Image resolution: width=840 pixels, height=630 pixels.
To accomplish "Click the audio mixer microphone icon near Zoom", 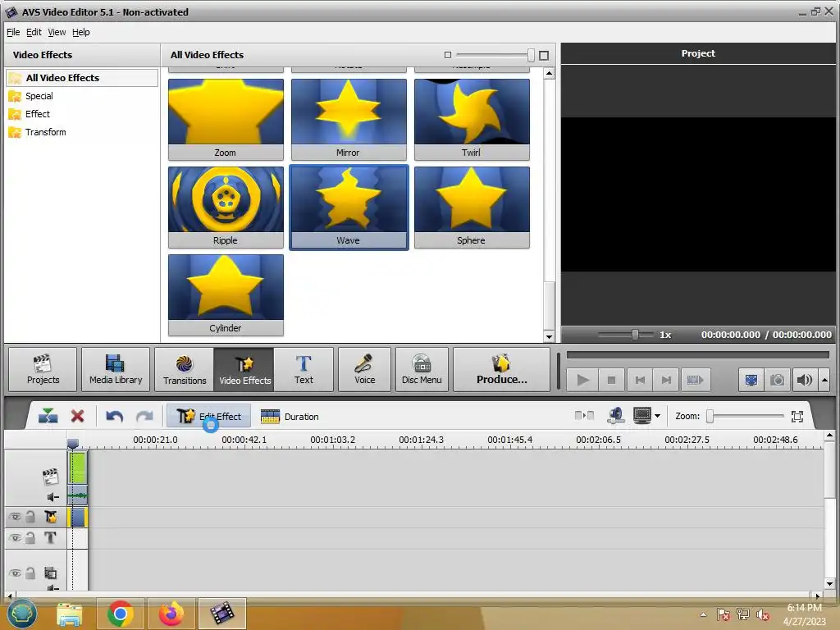I will 615,416.
